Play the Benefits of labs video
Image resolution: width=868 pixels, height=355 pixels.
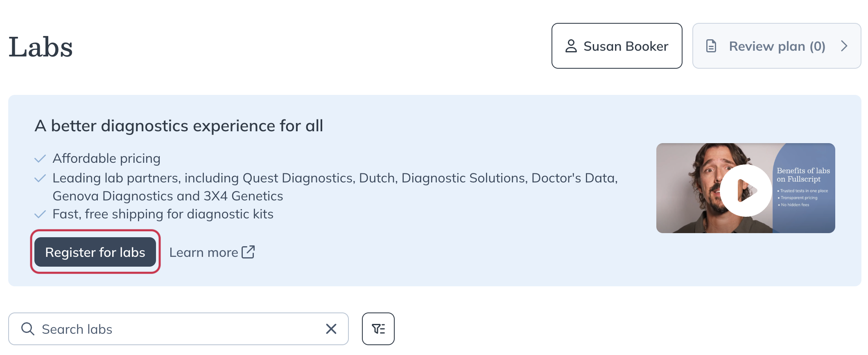tap(746, 190)
